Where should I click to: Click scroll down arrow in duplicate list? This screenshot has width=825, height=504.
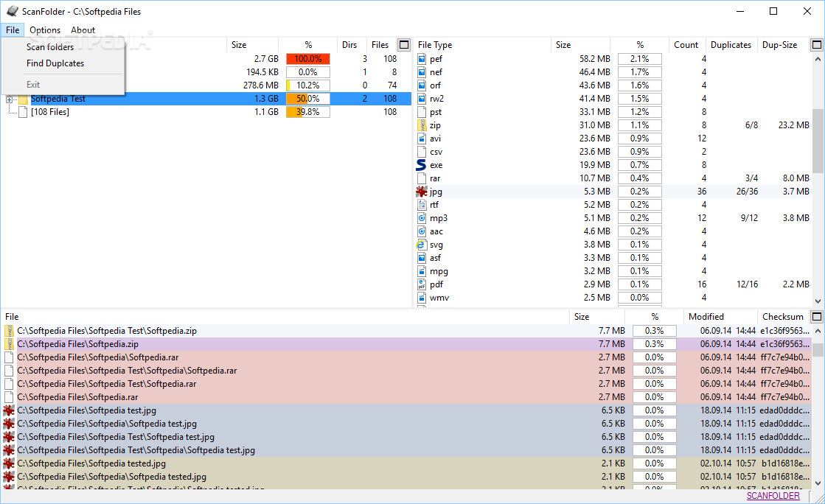click(818, 483)
